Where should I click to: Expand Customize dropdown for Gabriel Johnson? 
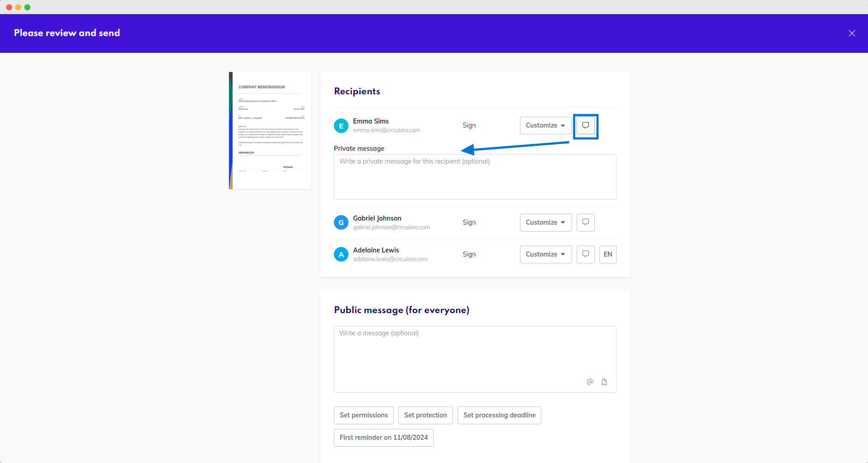click(546, 222)
